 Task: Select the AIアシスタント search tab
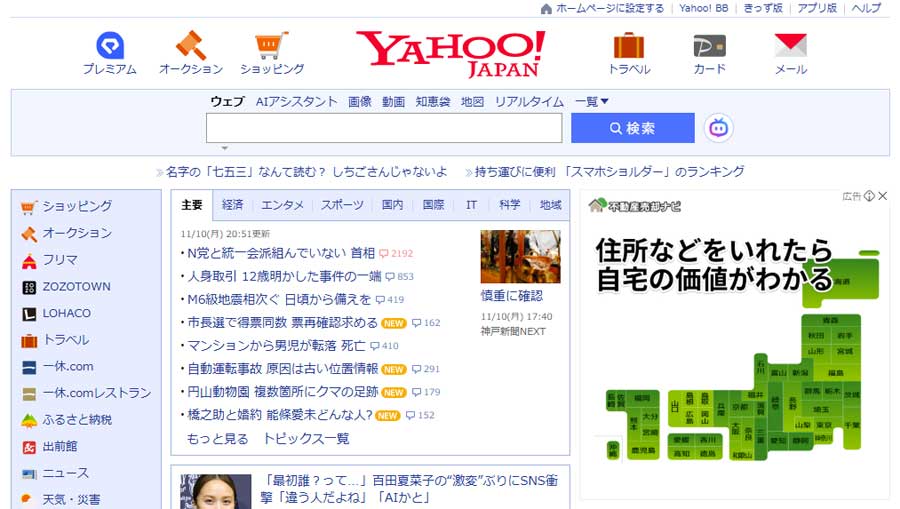[x=296, y=102]
